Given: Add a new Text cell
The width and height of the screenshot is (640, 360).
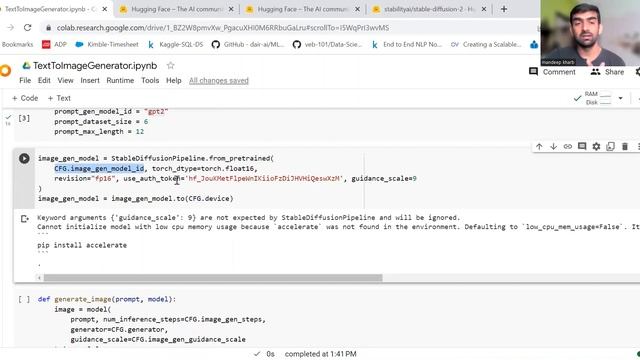Looking at the screenshot, I should (59, 98).
